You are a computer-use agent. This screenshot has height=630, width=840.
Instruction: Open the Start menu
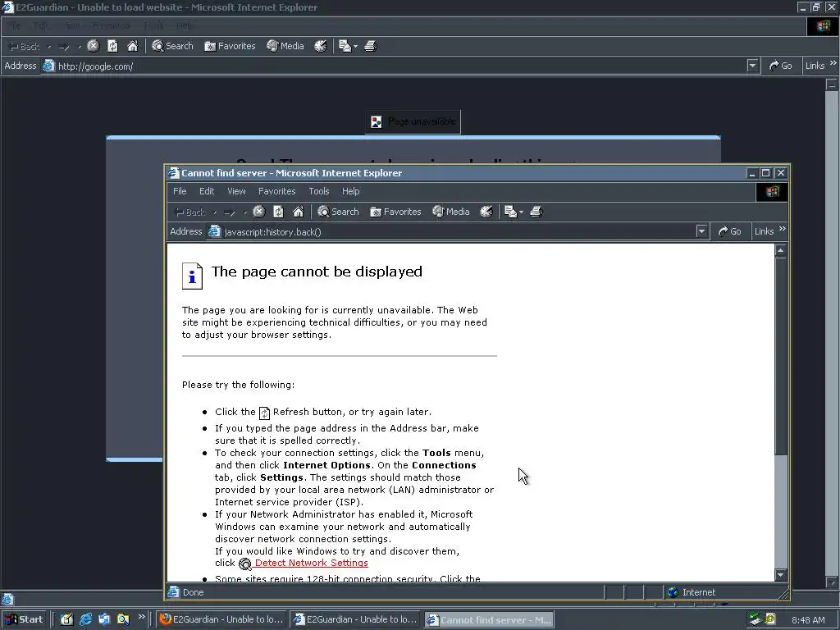pyautogui.click(x=25, y=619)
